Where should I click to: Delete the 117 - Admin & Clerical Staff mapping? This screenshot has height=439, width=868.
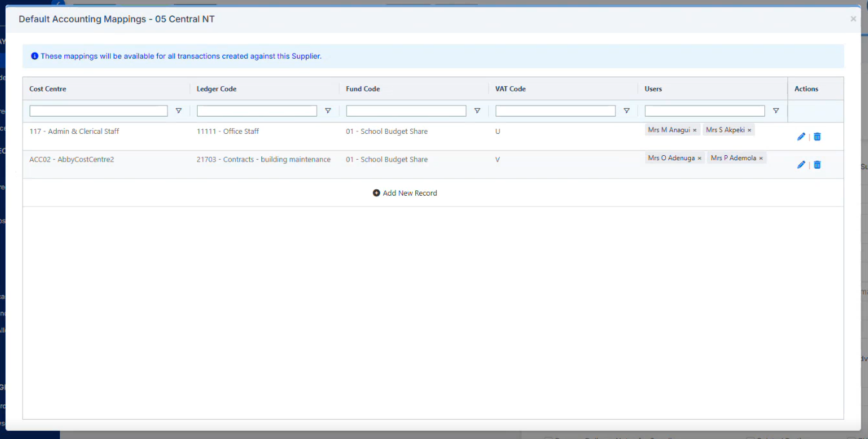[x=817, y=136]
